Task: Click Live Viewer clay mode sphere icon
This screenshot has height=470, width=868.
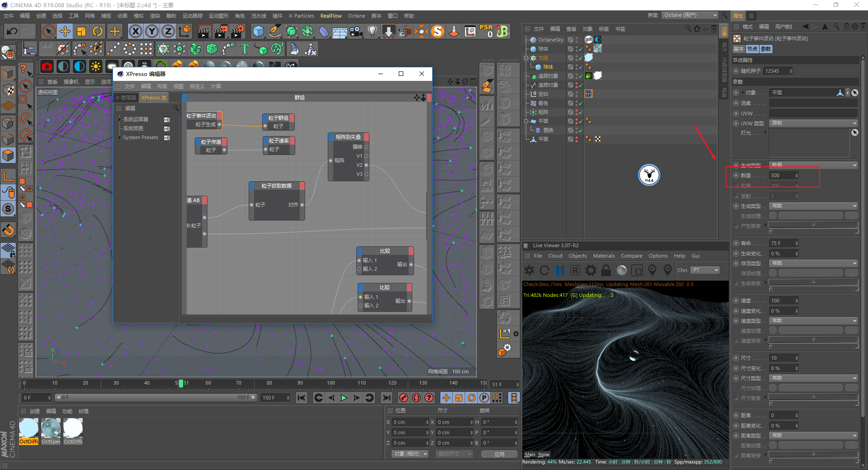Action: pyautogui.click(x=622, y=270)
